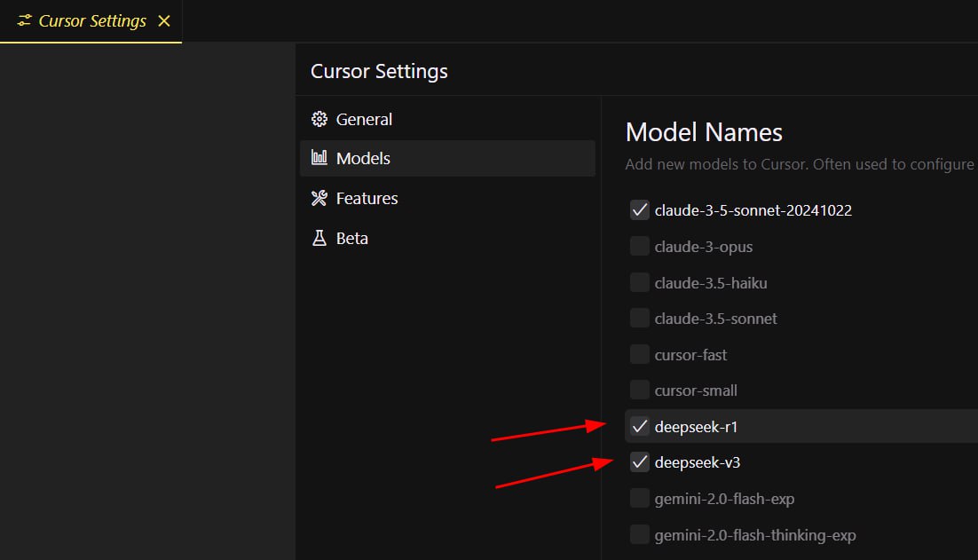Uncheck the claude-3-5-sonnet-20241022 checkbox
The height and width of the screenshot is (560, 978).
tap(639, 210)
